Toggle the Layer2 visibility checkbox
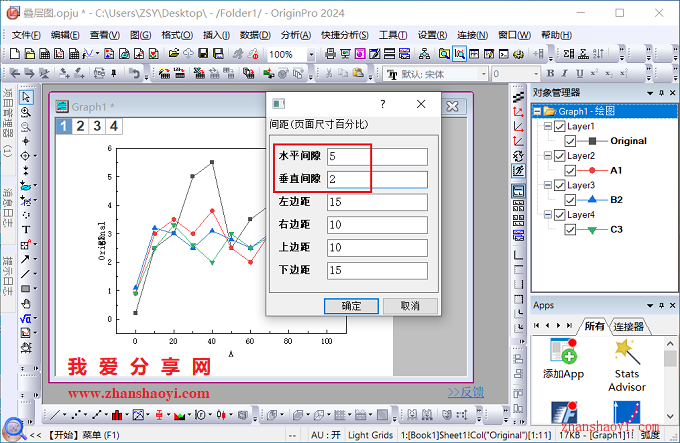680x443 pixels. pyautogui.click(x=560, y=156)
